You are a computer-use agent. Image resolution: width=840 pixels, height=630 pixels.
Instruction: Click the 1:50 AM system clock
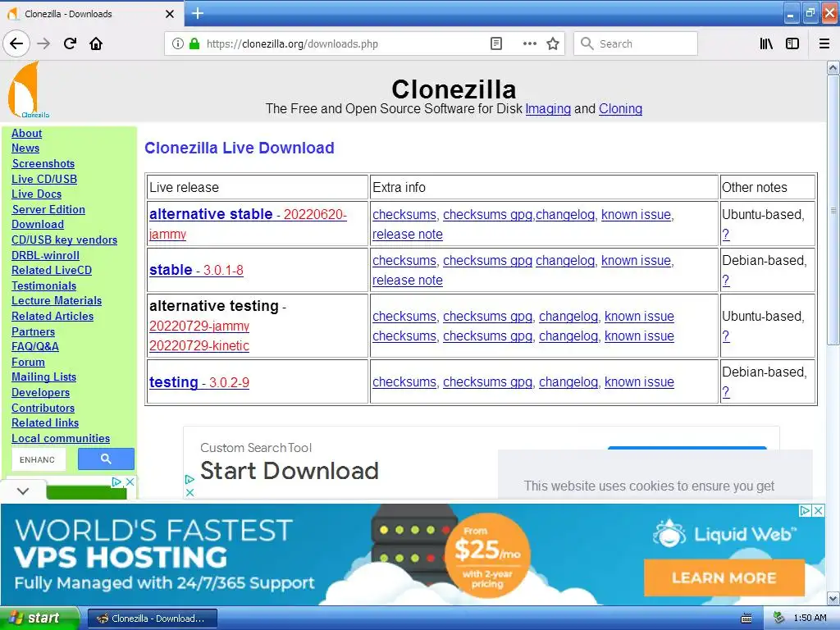810,619
